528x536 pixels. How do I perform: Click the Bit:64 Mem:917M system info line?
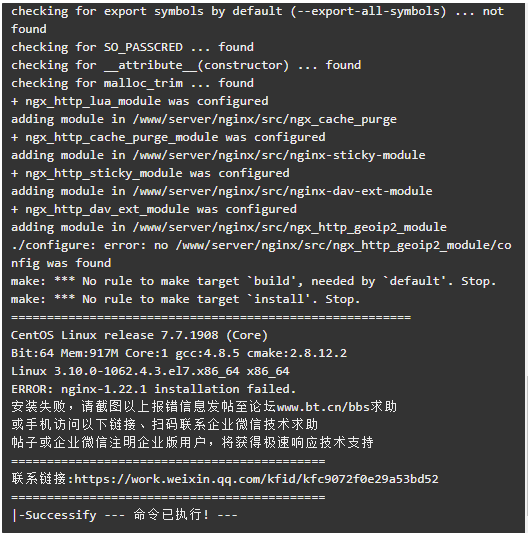coord(179,353)
